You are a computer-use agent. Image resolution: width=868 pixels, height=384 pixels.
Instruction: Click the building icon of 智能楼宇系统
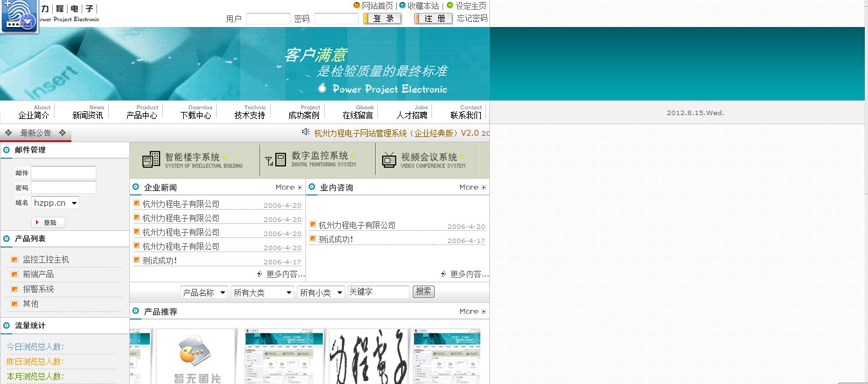[x=151, y=160]
